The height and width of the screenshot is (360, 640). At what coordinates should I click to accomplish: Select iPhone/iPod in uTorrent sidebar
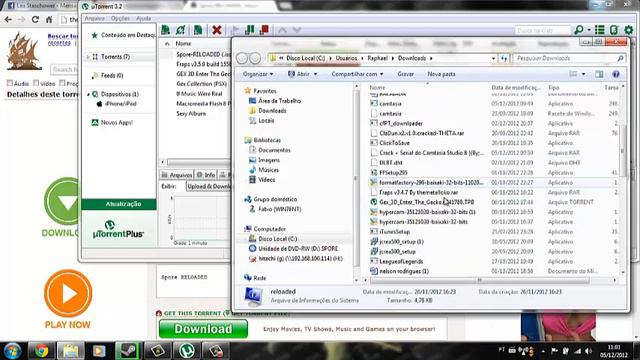point(120,104)
